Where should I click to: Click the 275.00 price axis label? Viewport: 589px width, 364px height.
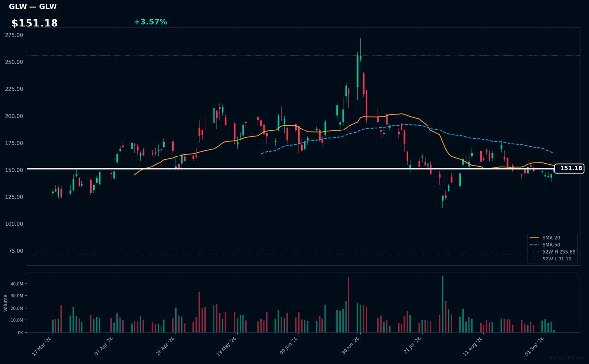pyautogui.click(x=14, y=35)
